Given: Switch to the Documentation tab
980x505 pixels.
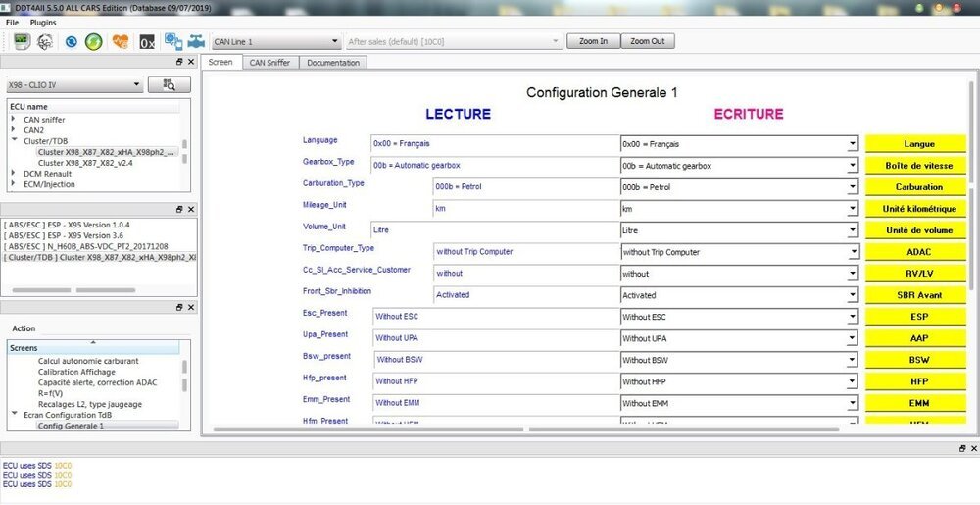Looking at the screenshot, I should pos(333,63).
